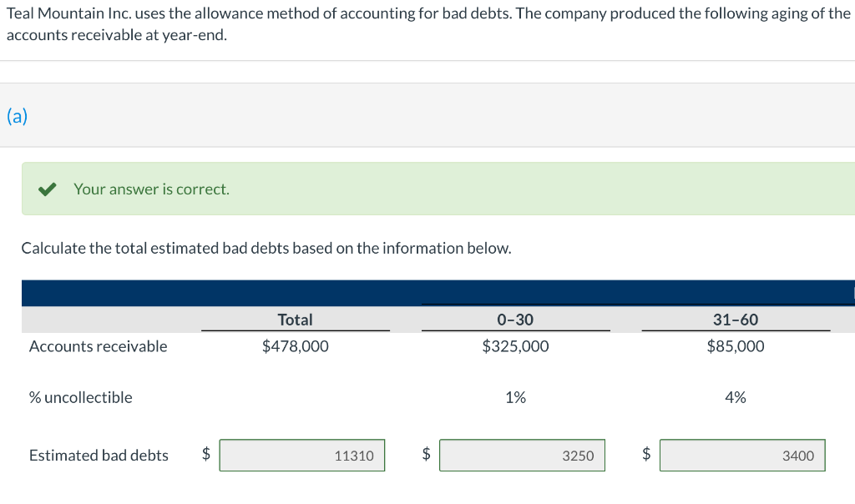Click the Total estimated bad debts field
The image size is (855, 504).
302,456
